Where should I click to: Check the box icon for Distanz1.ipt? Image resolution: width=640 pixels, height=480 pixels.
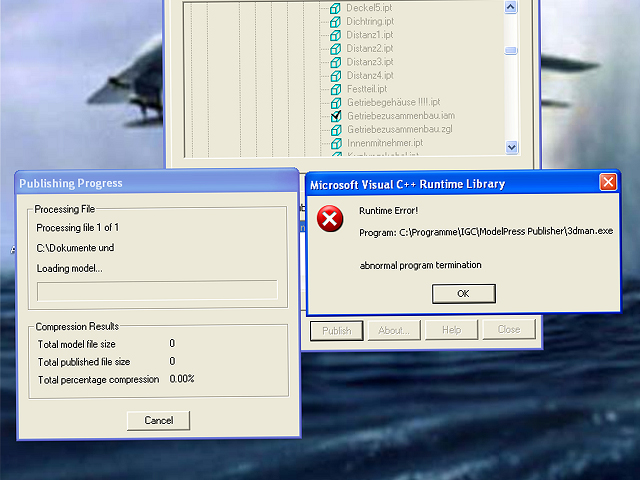coord(335,35)
